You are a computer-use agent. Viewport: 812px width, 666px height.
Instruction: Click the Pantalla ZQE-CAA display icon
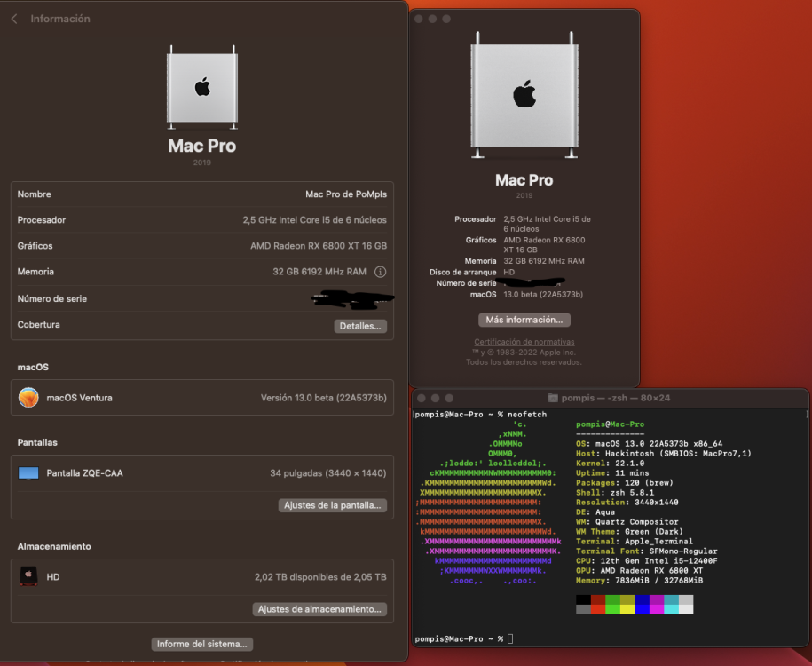click(x=28, y=473)
